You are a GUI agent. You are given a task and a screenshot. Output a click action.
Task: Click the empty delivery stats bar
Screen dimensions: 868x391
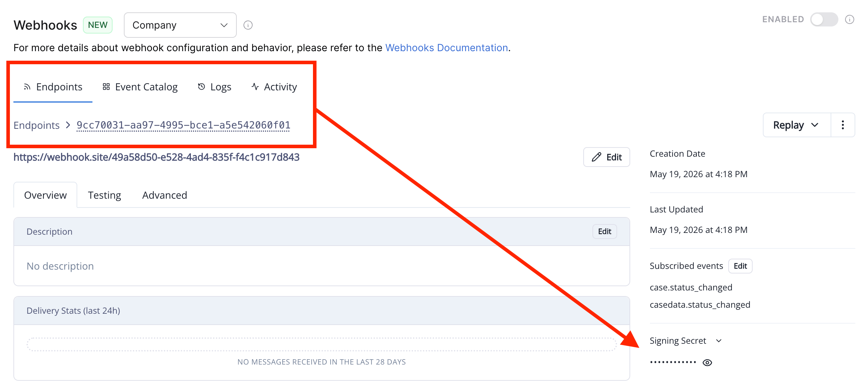click(321, 344)
